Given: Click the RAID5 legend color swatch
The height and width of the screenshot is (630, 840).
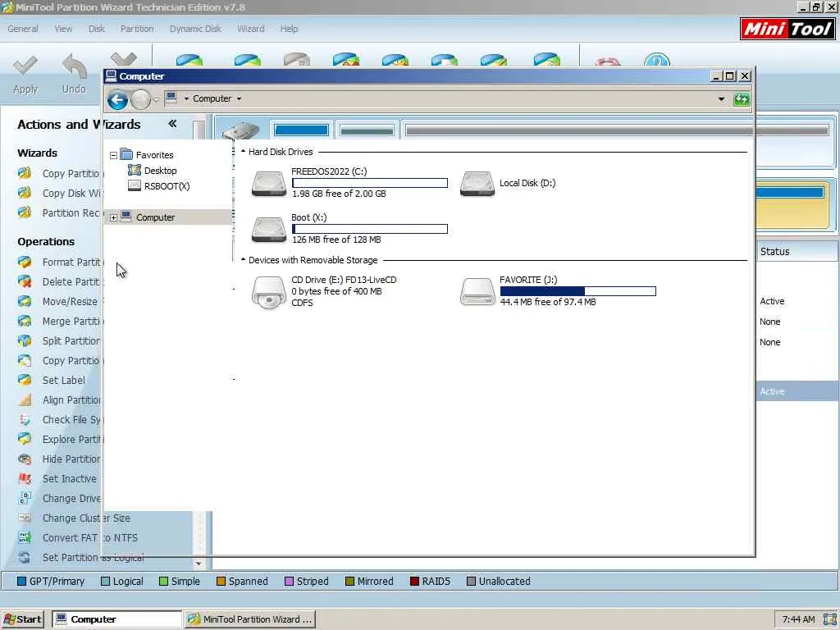Looking at the screenshot, I should coord(414,582).
